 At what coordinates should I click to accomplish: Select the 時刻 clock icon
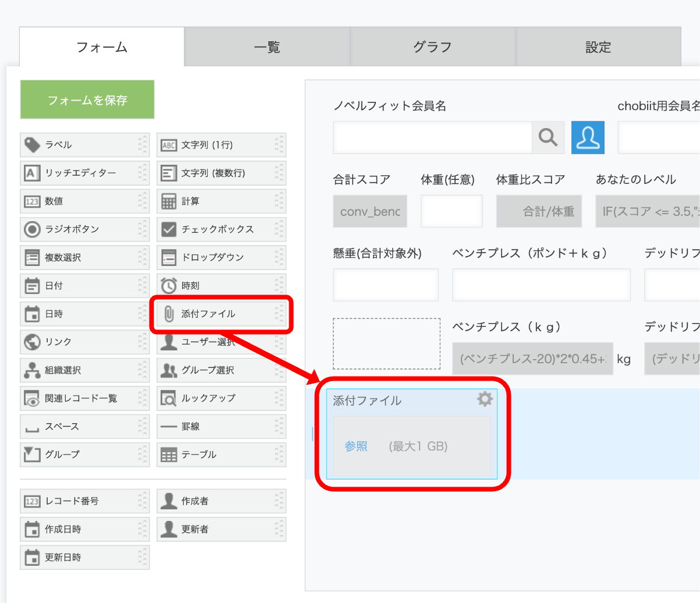pos(169,286)
